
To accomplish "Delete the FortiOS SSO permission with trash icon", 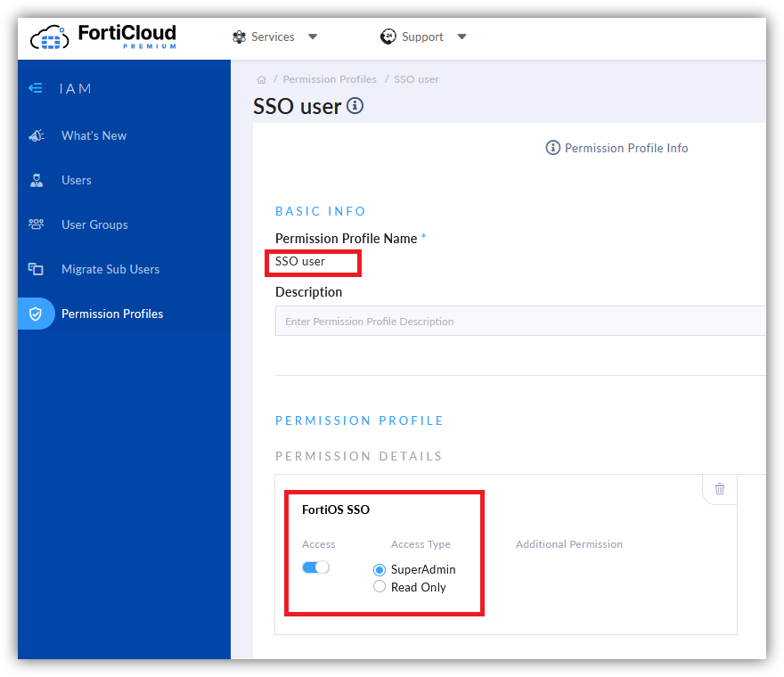I will (720, 489).
